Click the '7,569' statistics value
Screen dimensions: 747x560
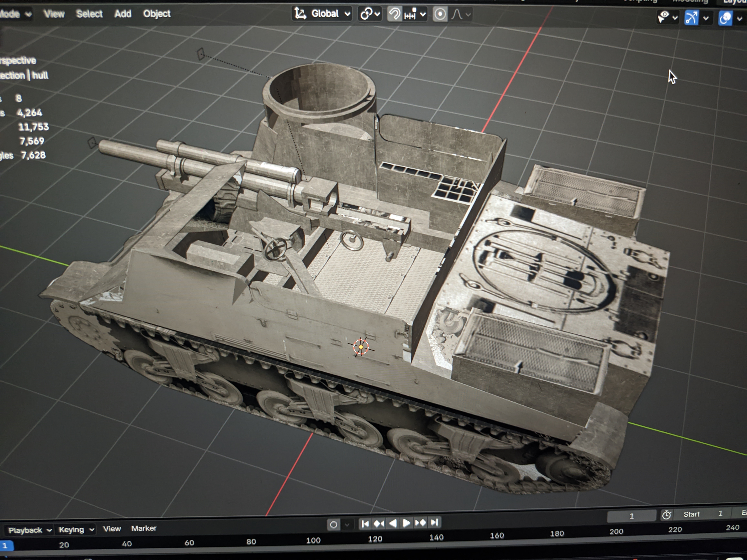point(32,141)
